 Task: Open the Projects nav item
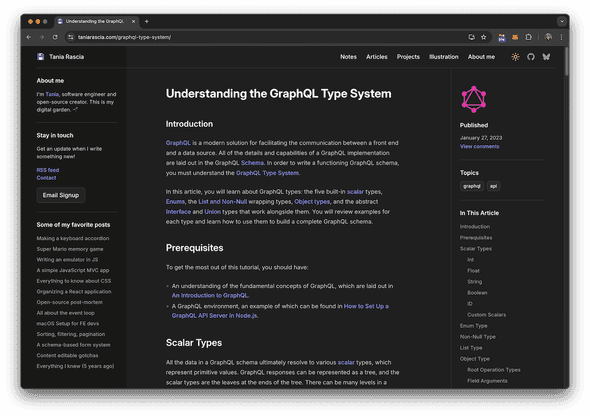coord(408,57)
